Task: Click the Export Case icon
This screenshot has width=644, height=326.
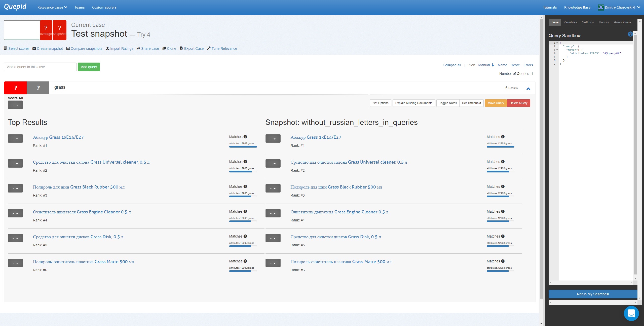Action: coord(181,48)
